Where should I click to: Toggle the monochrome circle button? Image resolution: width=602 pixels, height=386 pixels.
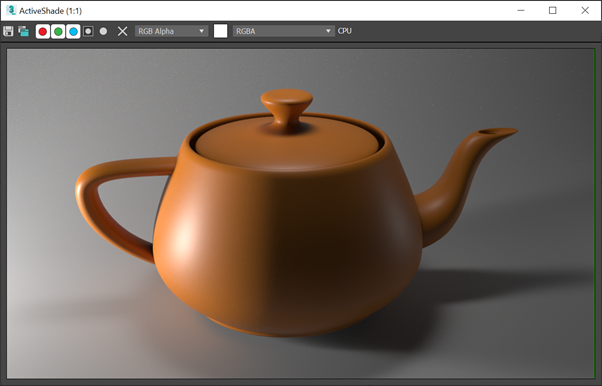(x=103, y=31)
